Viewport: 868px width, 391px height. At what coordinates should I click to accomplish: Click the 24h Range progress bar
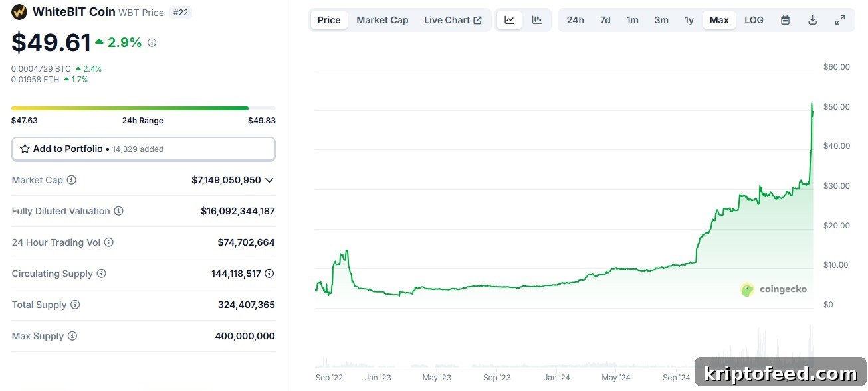144,108
